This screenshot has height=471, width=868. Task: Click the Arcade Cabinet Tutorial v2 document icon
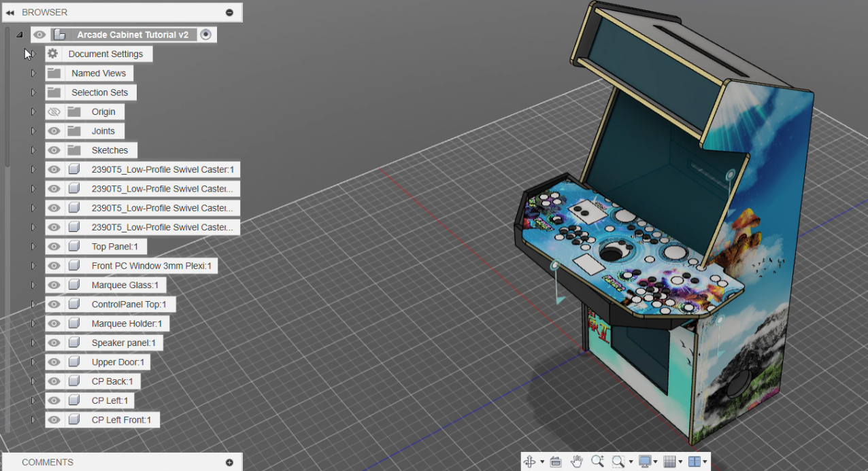click(59, 35)
